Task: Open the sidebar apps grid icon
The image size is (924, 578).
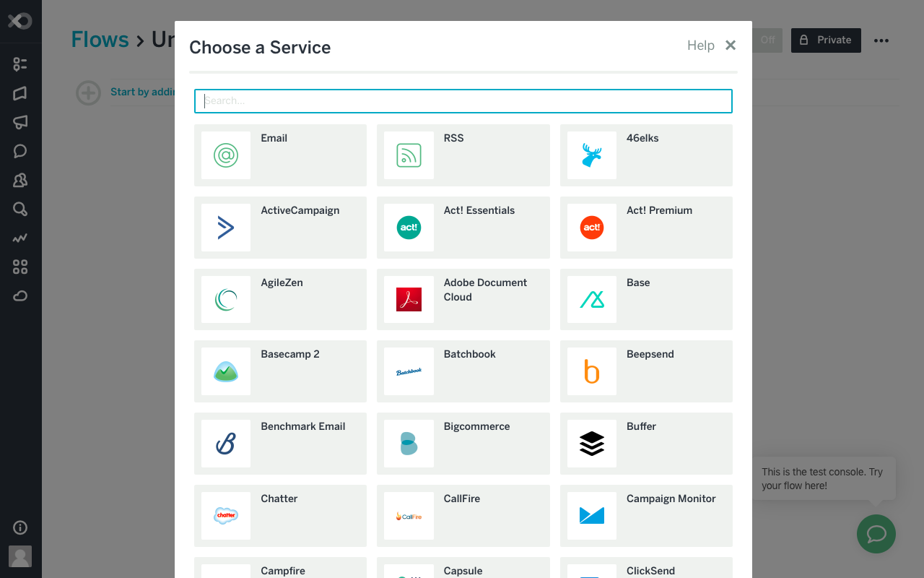Action: [x=20, y=267]
